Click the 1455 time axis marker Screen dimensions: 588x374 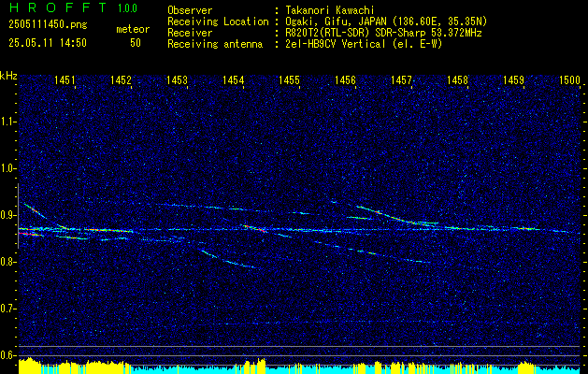click(289, 79)
